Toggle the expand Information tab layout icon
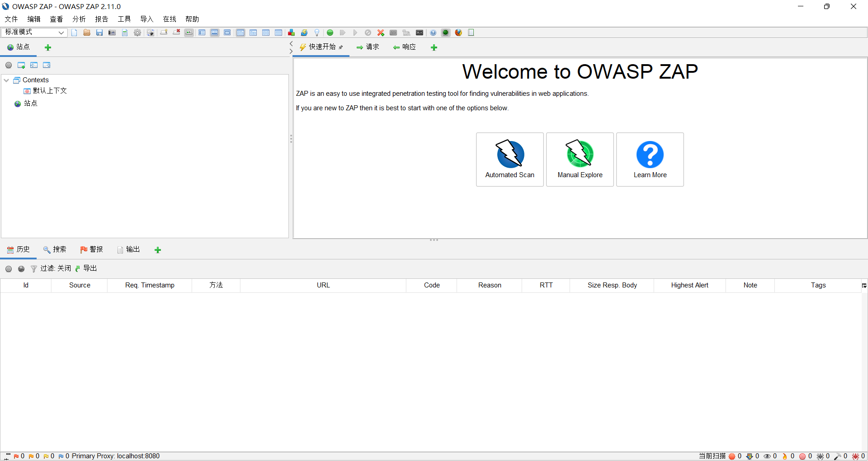868x461 pixels. (215, 33)
